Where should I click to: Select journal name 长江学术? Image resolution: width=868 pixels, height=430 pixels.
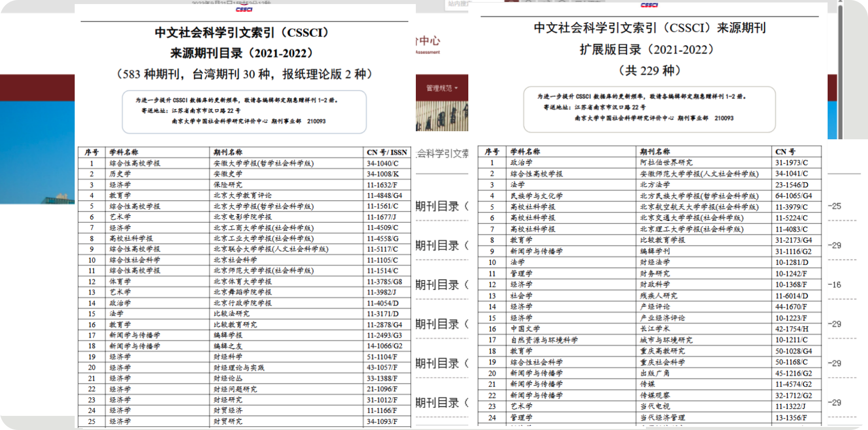pos(655,329)
